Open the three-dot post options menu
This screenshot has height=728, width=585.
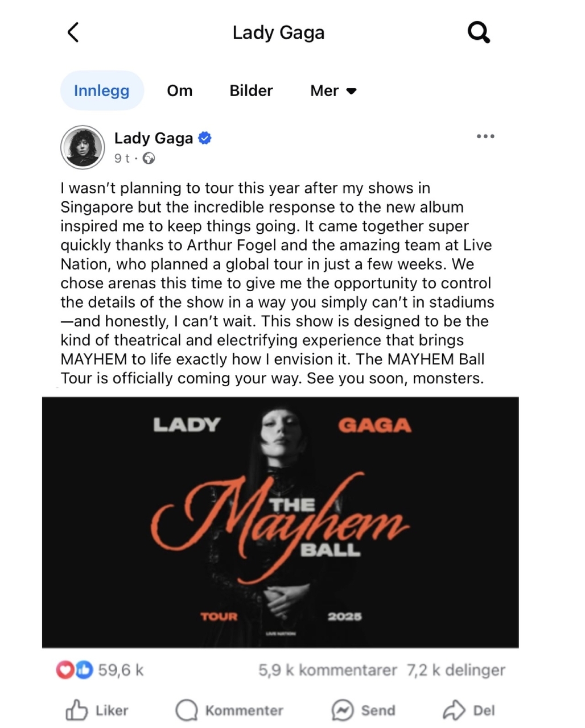485,136
